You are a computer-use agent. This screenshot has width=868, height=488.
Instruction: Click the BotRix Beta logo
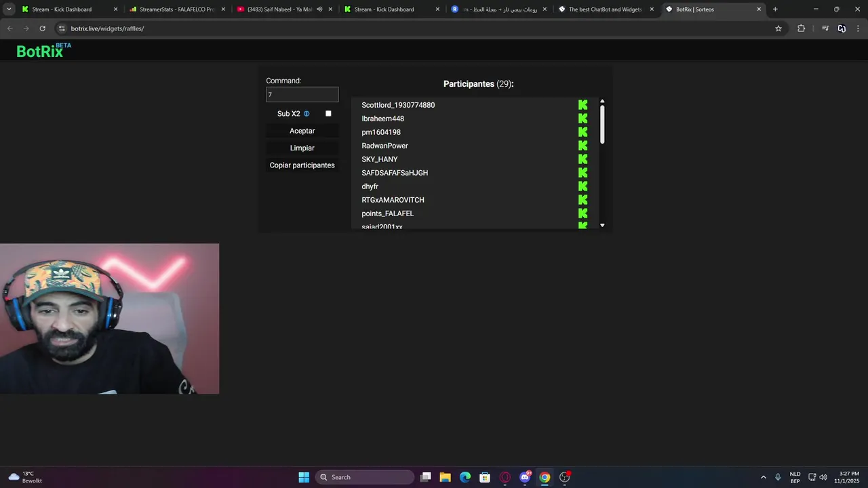coord(43,50)
